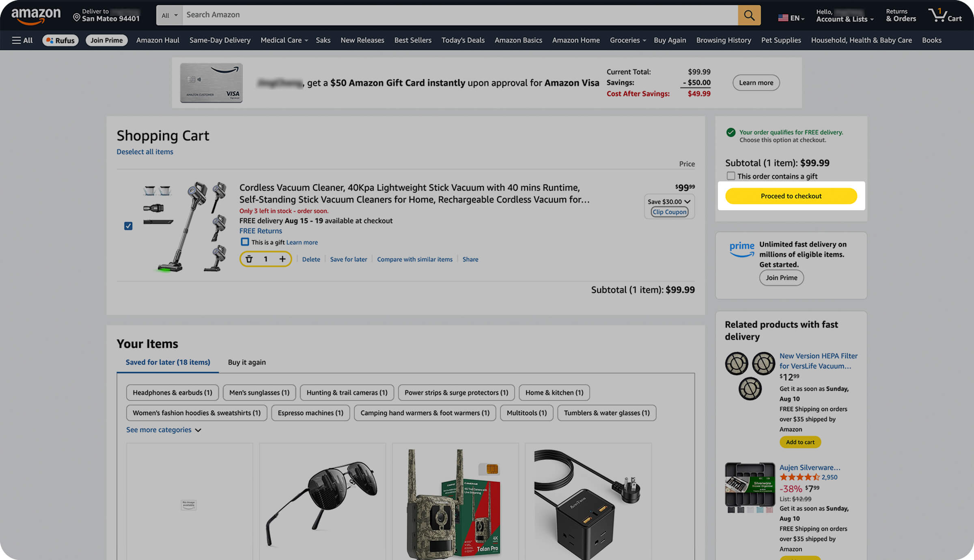
Task: Click Delete link for vacuum
Action: [x=311, y=259]
